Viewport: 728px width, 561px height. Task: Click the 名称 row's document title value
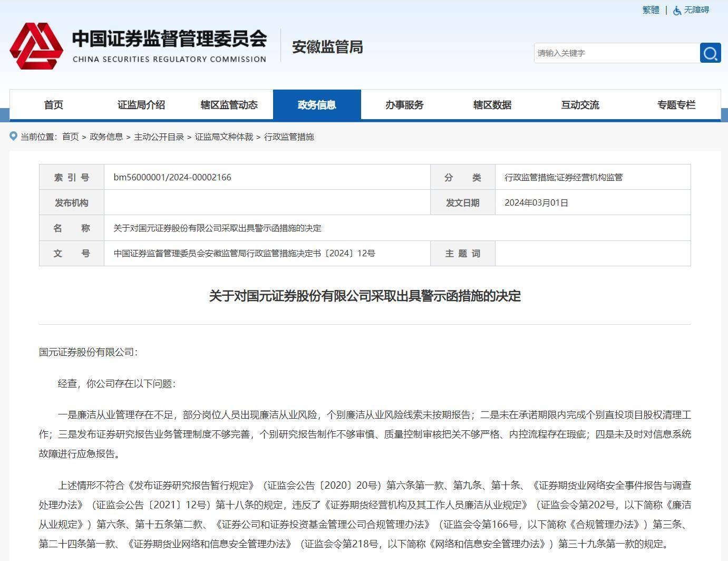(217, 228)
